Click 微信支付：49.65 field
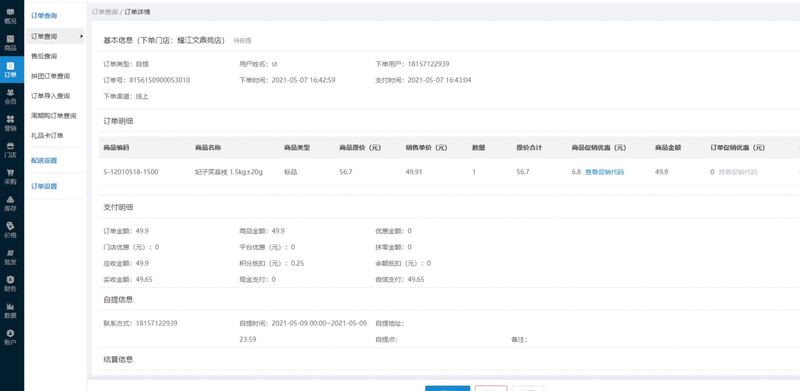The width and height of the screenshot is (800, 391). click(x=399, y=279)
